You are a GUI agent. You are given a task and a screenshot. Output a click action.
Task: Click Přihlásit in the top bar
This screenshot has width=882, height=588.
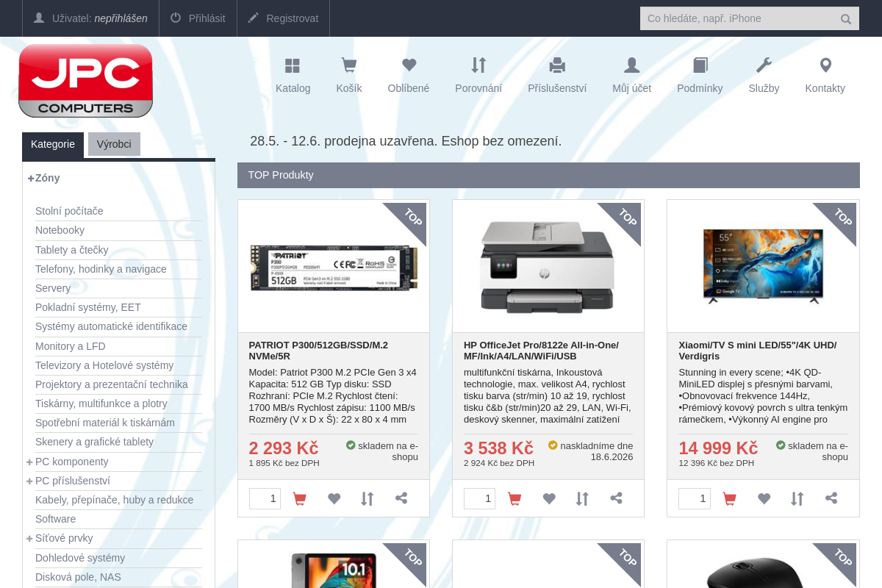click(x=198, y=18)
